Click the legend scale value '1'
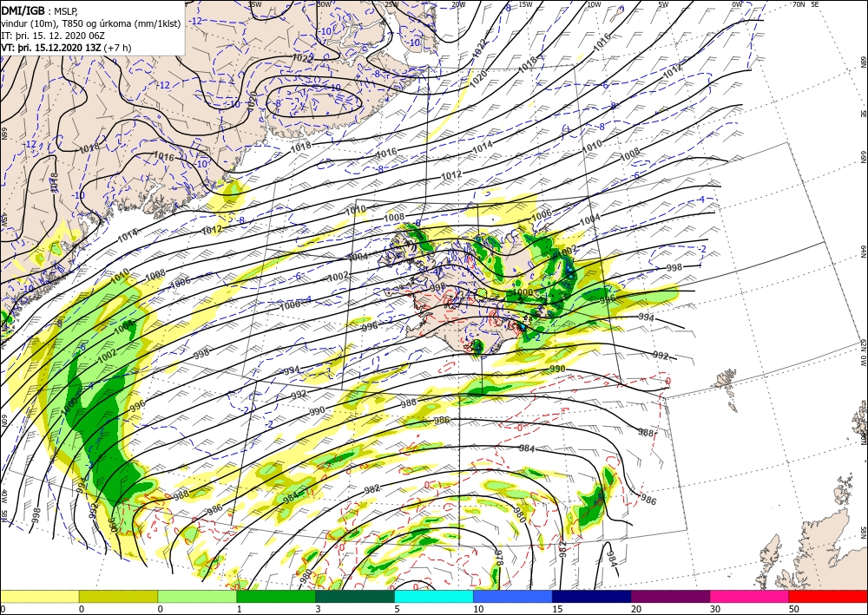 click(x=240, y=609)
